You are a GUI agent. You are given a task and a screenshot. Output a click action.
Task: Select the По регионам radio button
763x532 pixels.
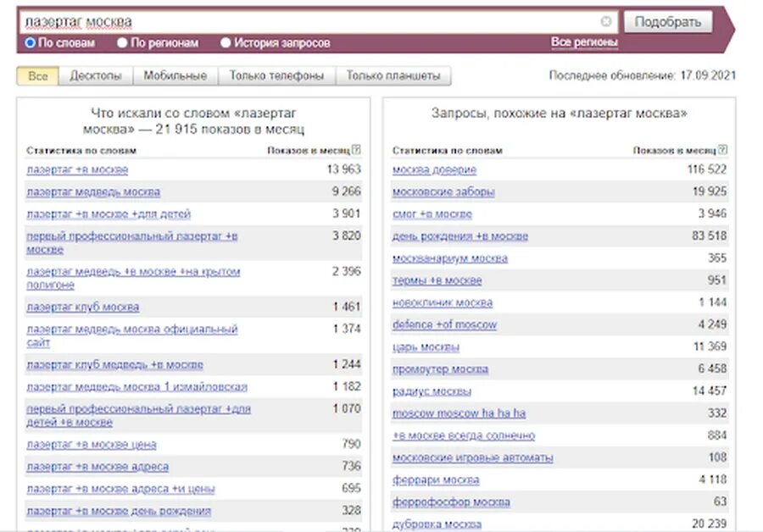click(x=122, y=43)
